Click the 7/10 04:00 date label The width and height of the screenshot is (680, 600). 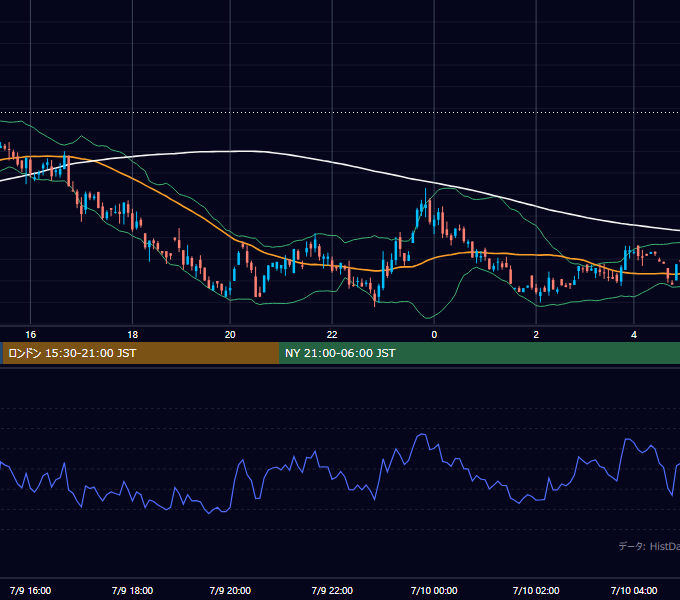coord(634,590)
